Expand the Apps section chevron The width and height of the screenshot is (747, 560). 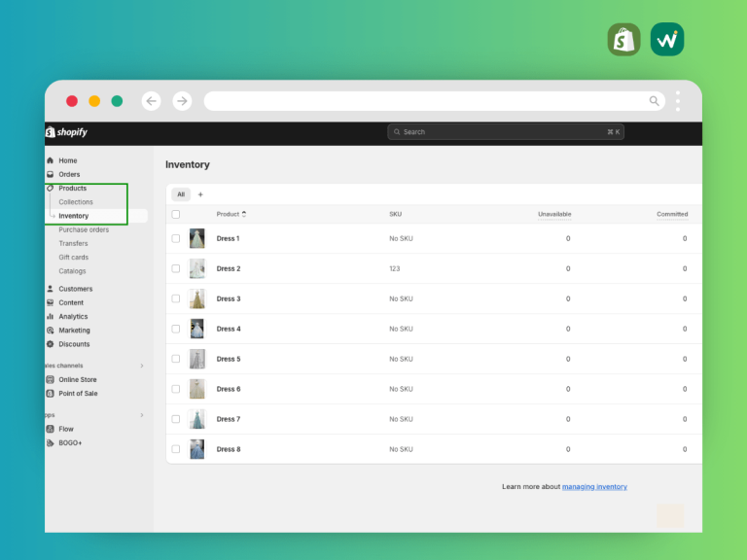pos(142,415)
